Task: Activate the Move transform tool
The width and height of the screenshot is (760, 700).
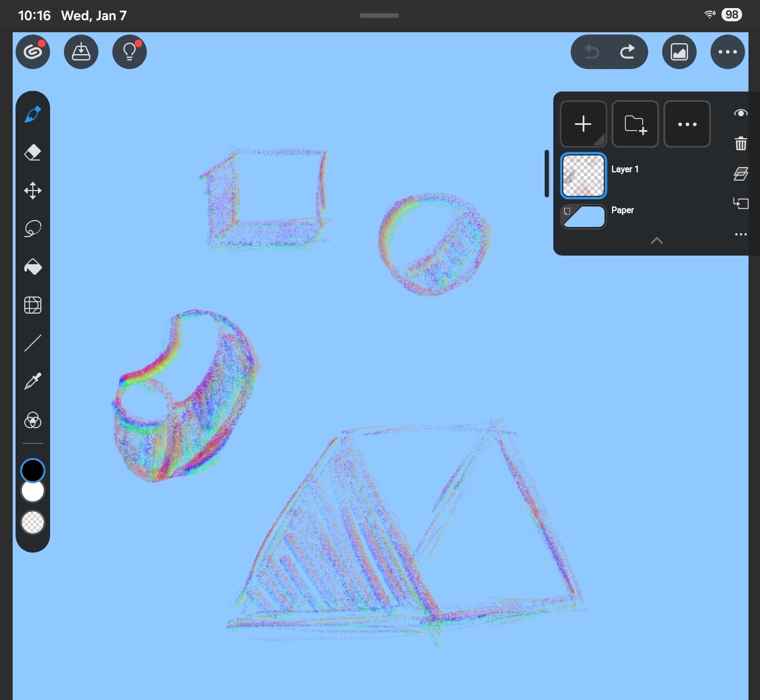Action: [x=33, y=191]
